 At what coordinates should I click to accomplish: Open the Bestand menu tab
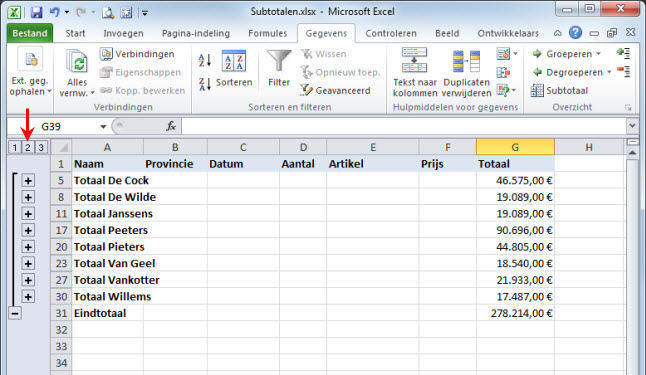pyautogui.click(x=30, y=33)
